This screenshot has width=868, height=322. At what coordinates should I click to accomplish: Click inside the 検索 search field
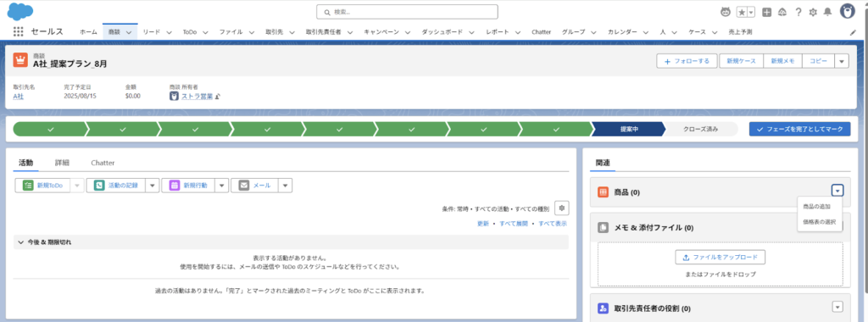click(x=407, y=12)
